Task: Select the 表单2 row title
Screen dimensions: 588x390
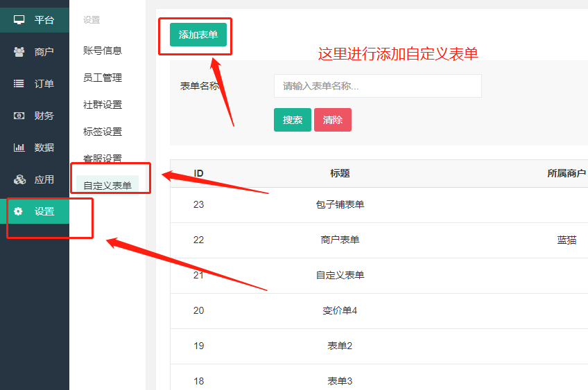Action: 340,346
